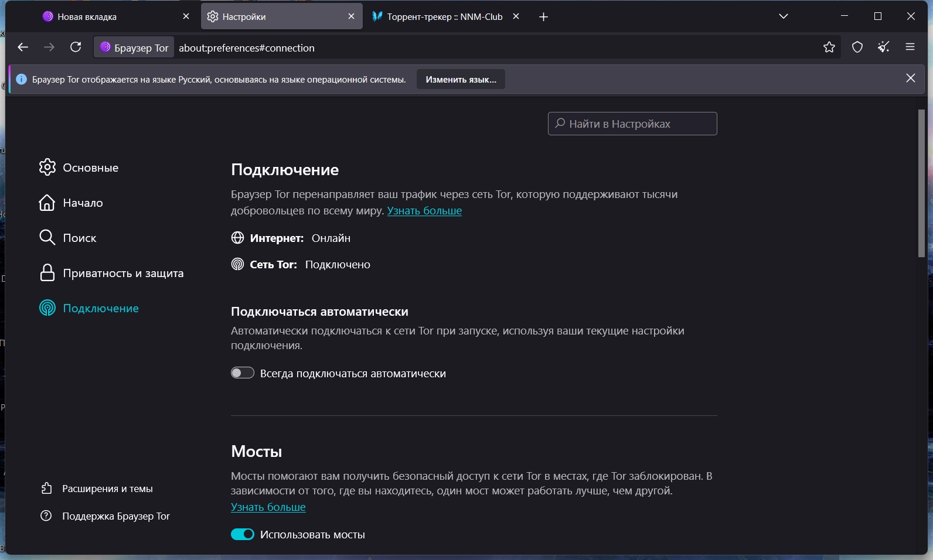Screen dimensions: 933x560
Task: Select the Основные settings category
Action: [x=90, y=168]
